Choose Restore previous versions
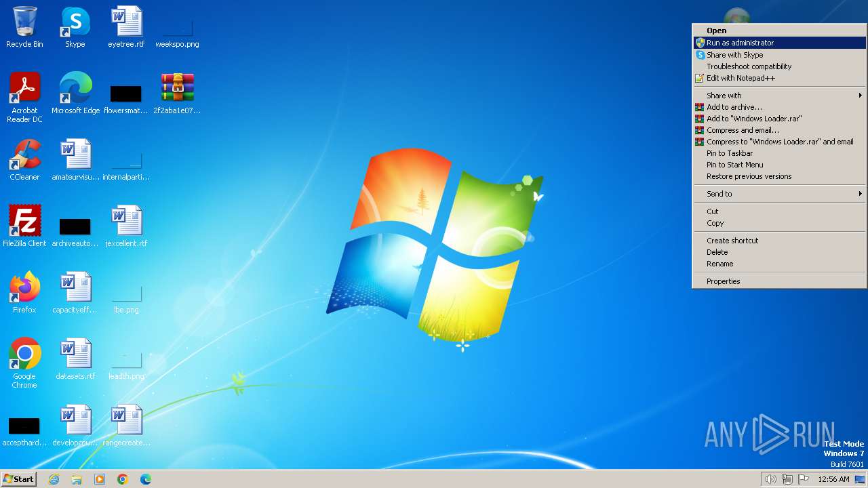The image size is (868, 488). point(779,176)
